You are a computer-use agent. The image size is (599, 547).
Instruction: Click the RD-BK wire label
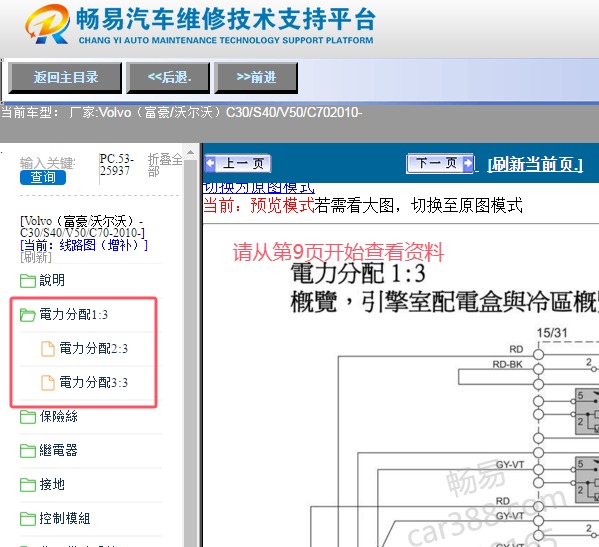(507, 364)
